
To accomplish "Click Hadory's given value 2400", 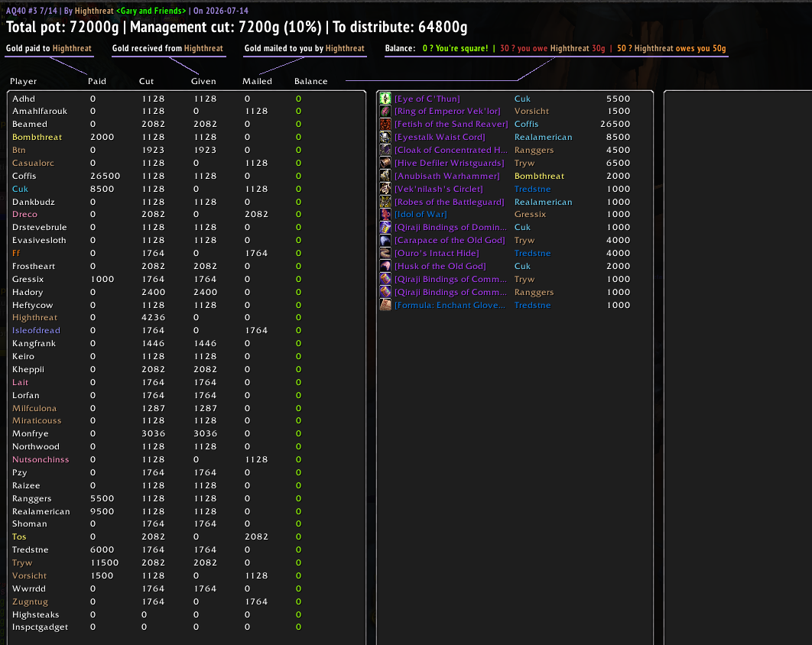I will tap(205, 292).
